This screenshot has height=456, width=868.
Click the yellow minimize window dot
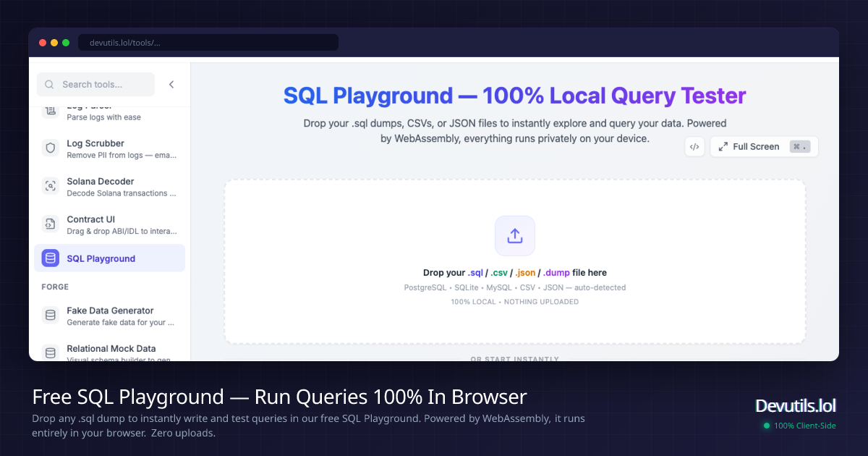pyautogui.click(x=54, y=43)
